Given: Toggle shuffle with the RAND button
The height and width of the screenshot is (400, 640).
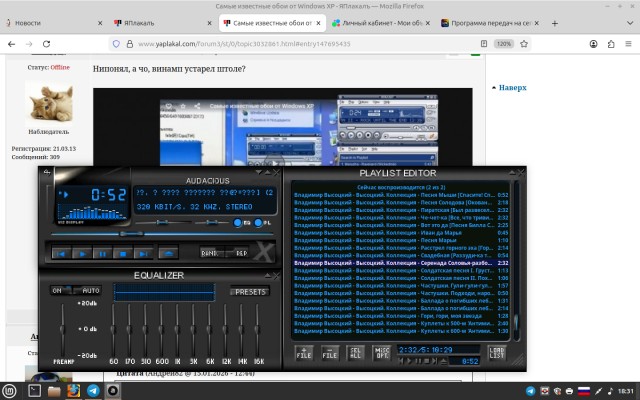Looking at the screenshot, I should pos(211,253).
